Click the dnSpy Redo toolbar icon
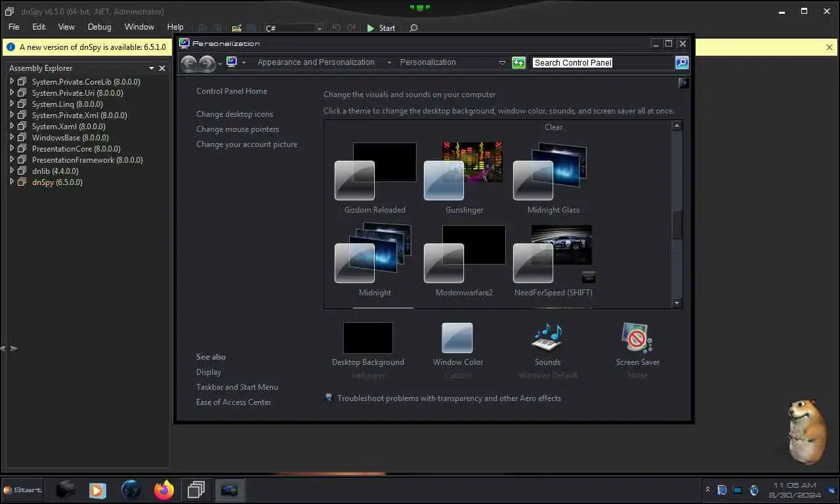This screenshot has width=840, height=504. tap(351, 28)
